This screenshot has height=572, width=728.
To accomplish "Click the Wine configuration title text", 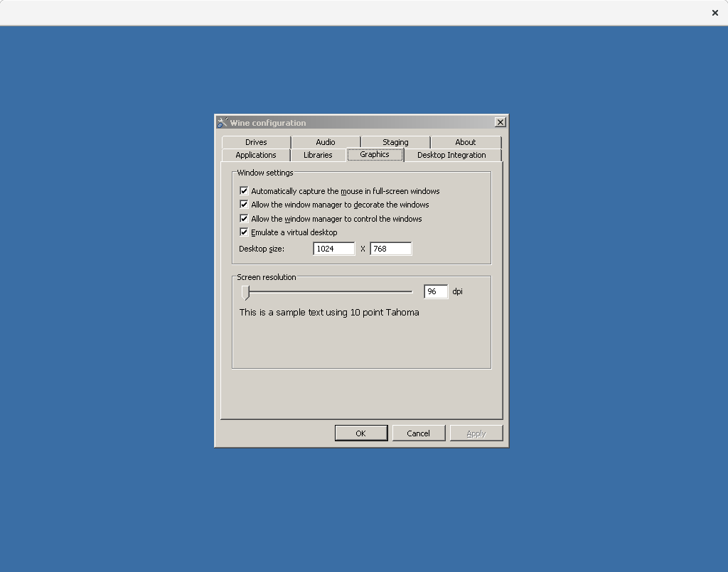I will tap(268, 122).
